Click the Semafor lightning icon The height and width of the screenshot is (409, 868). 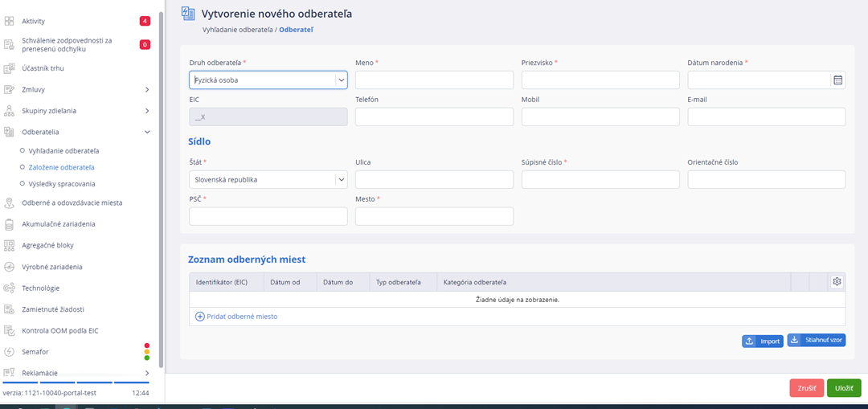click(10, 352)
